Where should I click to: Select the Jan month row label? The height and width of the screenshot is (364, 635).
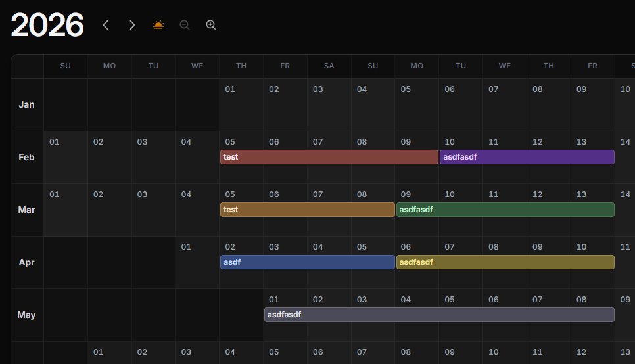(x=27, y=105)
